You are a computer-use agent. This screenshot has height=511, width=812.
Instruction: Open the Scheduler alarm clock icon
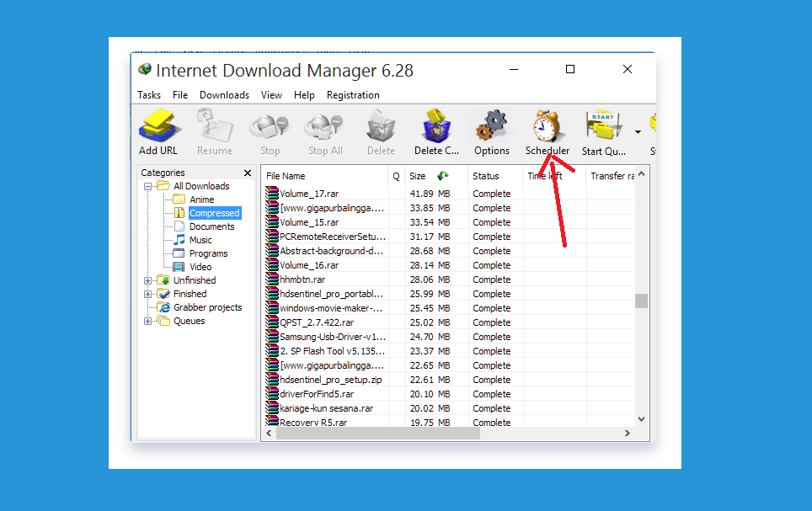(x=547, y=125)
